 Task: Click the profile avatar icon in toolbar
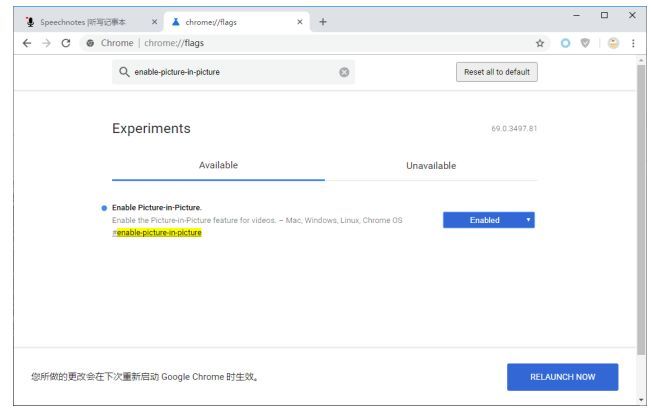pos(613,43)
